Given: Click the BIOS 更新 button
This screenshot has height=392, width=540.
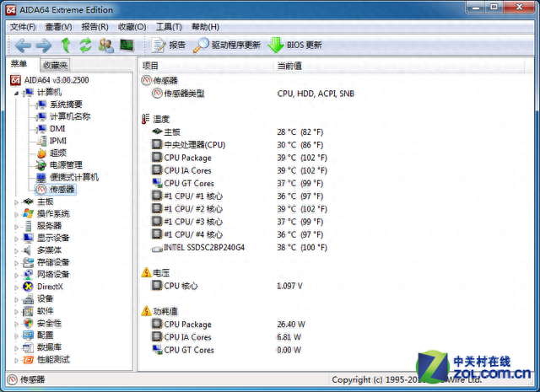Looking at the screenshot, I should [294, 45].
